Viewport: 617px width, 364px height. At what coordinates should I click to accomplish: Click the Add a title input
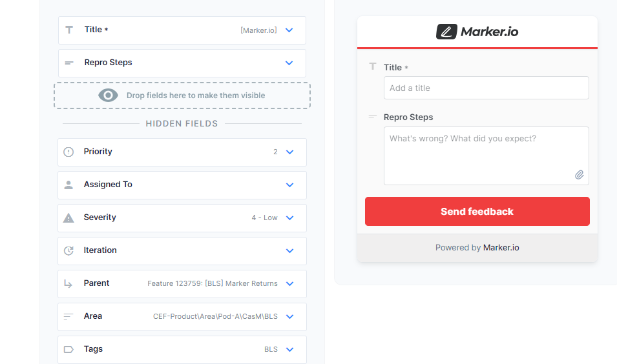coord(486,88)
